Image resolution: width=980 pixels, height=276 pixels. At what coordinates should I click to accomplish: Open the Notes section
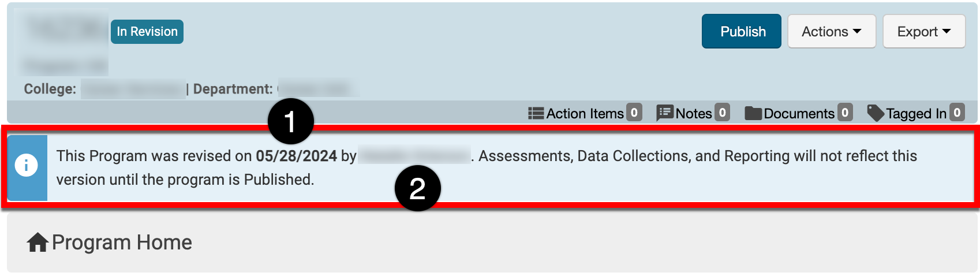click(x=693, y=114)
